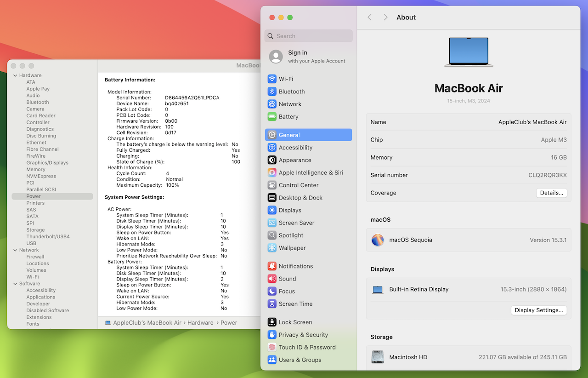Open the Displays sun icon
The width and height of the screenshot is (588, 378).
tap(272, 210)
